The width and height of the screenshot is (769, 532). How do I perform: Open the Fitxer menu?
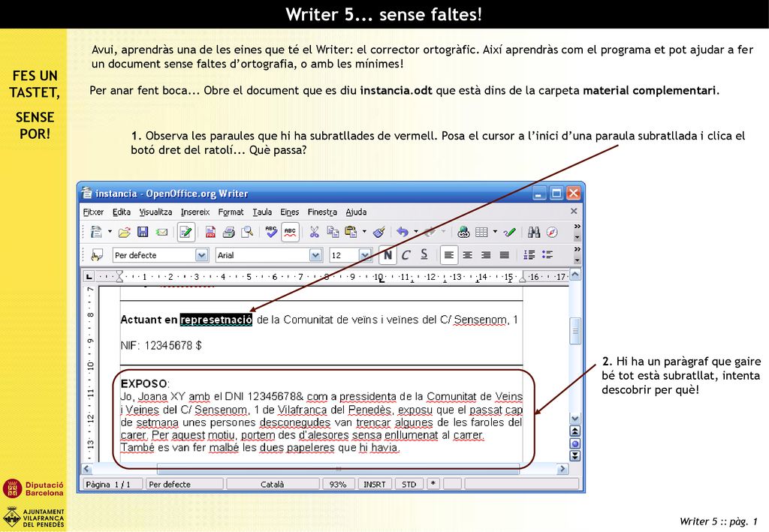(x=93, y=212)
